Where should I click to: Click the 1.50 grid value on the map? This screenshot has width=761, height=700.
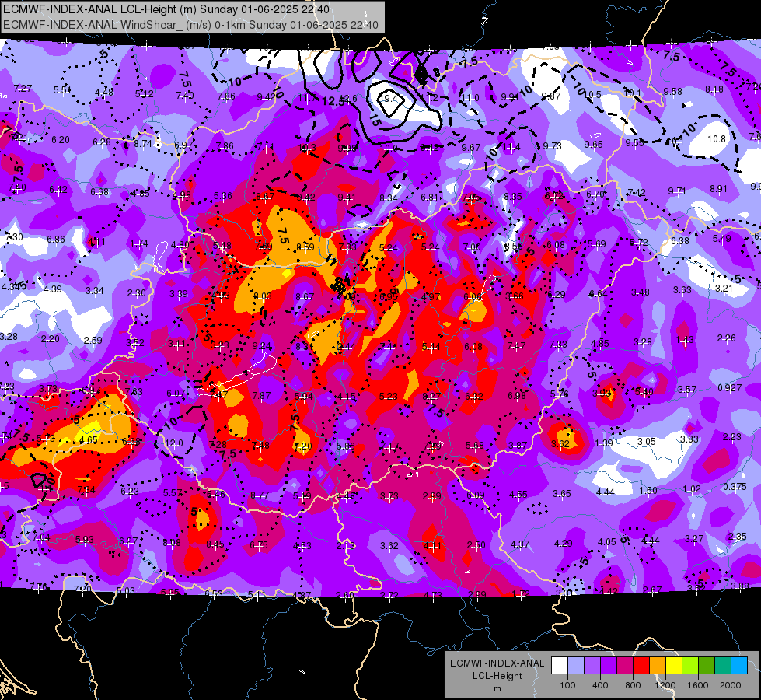click(x=648, y=491)
